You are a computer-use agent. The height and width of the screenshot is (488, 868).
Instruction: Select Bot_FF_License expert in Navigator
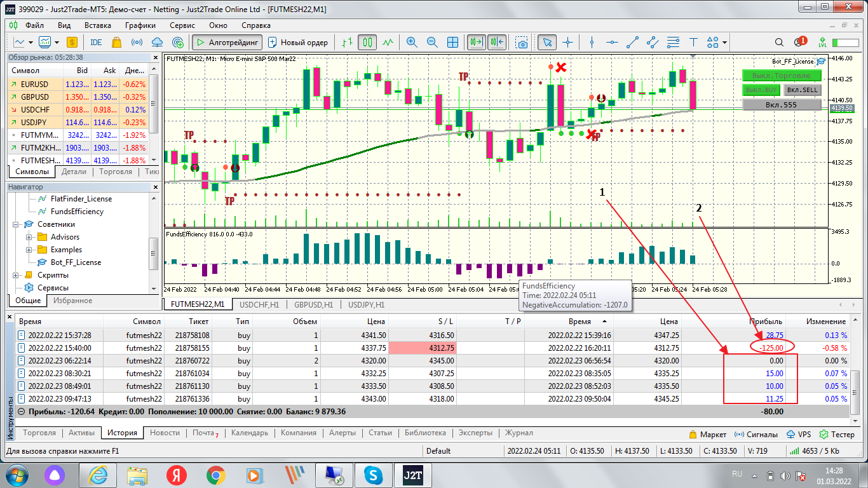tap(75, 262)
